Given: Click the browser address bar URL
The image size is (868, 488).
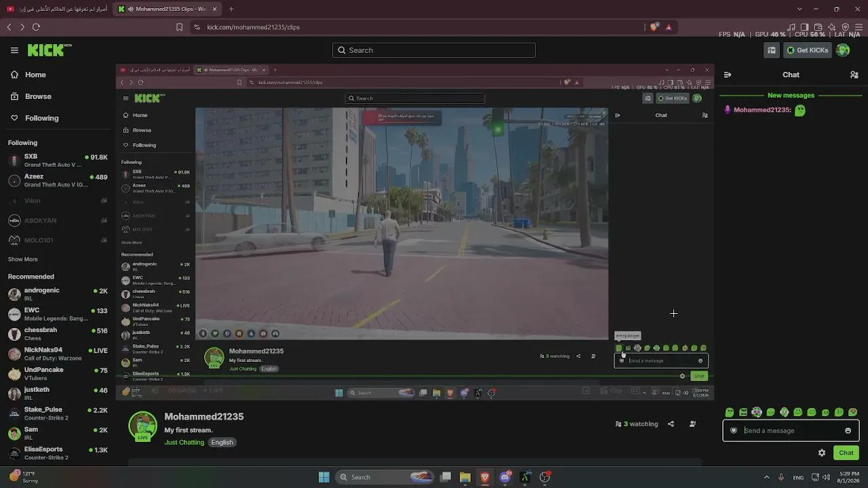Looking at the screenshot, I should (x=254, y=27).
